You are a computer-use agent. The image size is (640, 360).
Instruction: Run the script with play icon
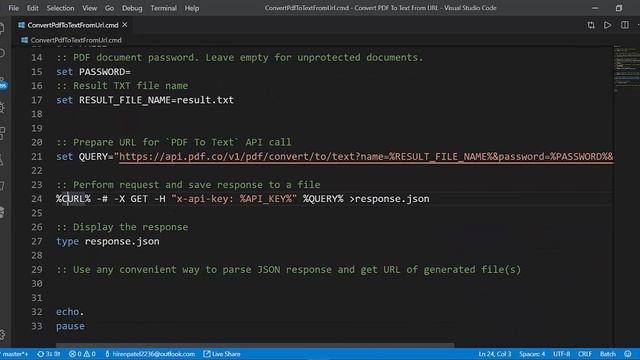coord(608,25)
